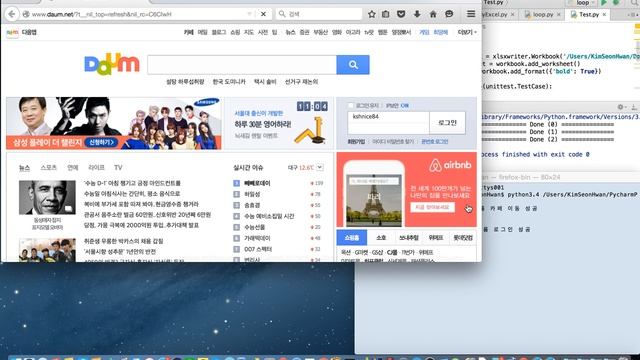The image size is (640, 360).
Task: Click the 로그인 login button
Action: click(447, 122)
